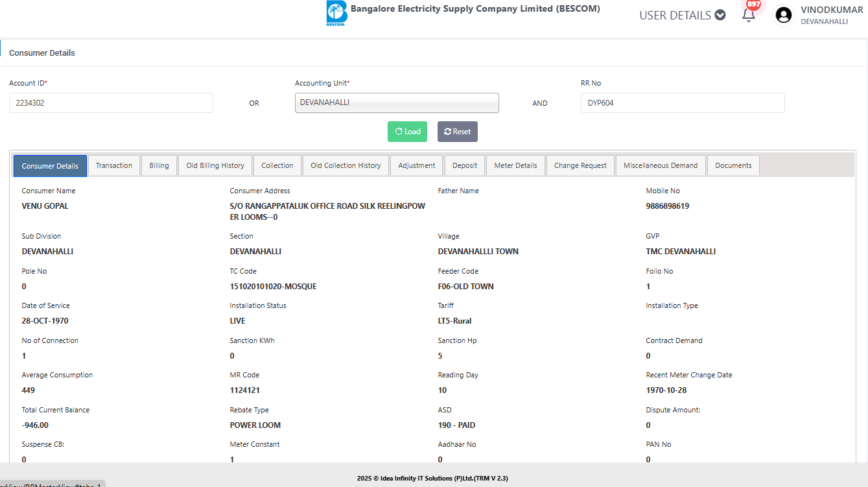Click the RR No input field
This screenshot has height=487, width=868.
coord(682,102)
